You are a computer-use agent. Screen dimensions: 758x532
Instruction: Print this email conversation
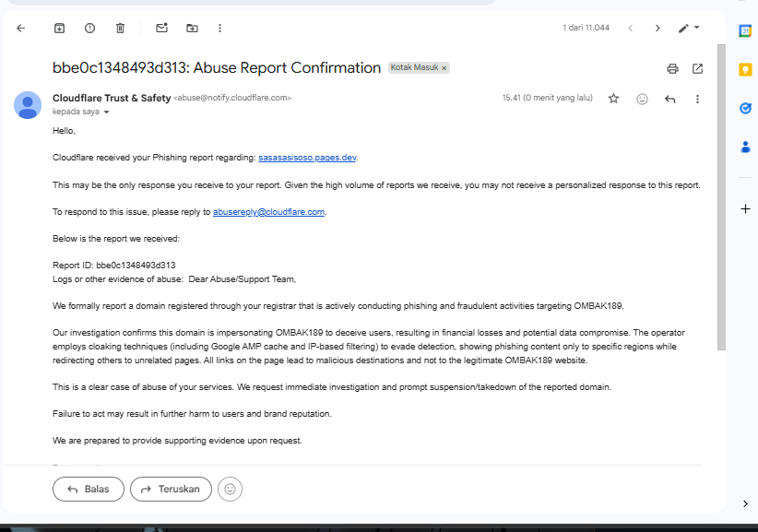pos(672,68)
